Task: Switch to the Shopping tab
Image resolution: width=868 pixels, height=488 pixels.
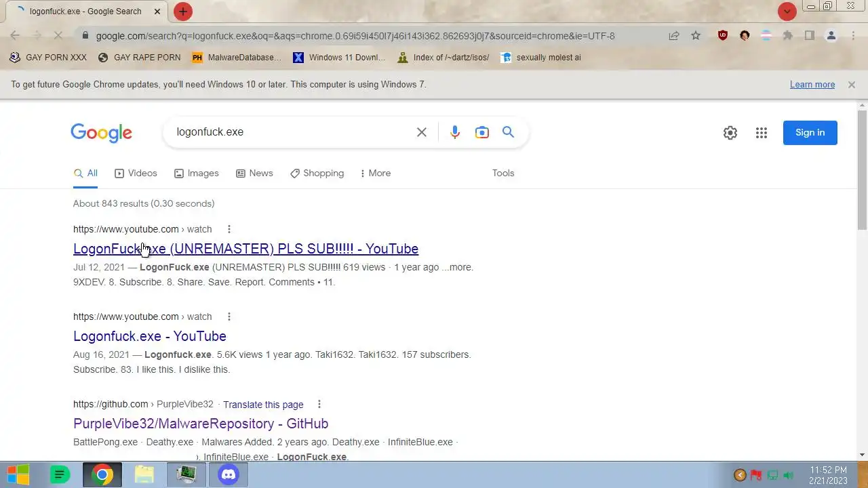Action: (317, 174)
